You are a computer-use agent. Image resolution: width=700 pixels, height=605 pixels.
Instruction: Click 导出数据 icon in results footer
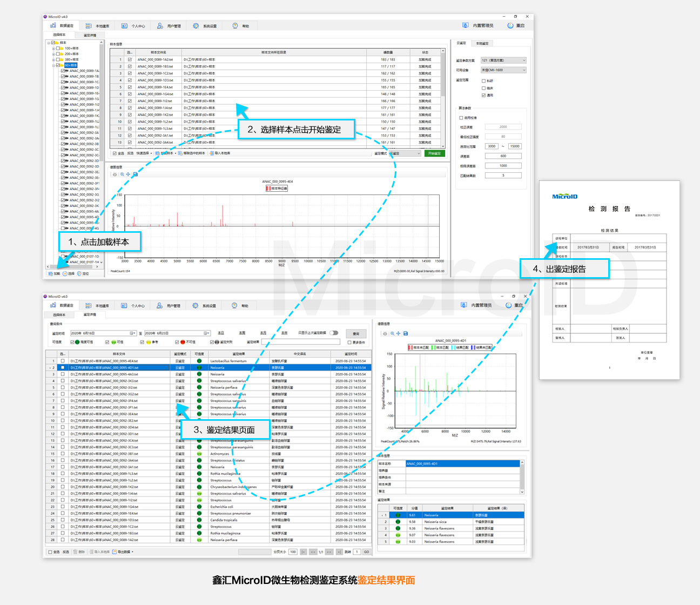115,552
